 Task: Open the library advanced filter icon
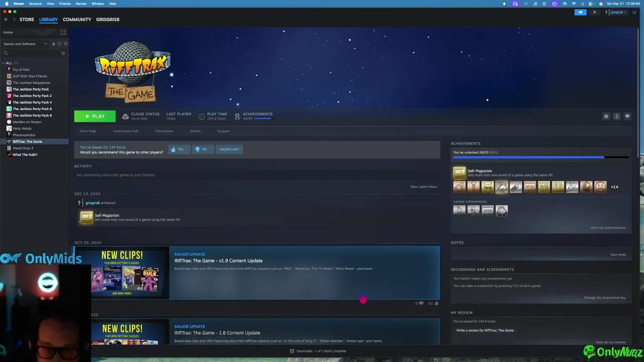pos(63,53)
